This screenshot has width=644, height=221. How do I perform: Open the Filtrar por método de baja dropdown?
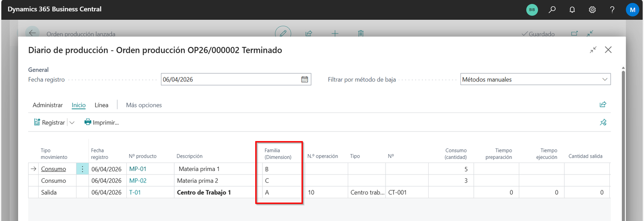point(535,79)
